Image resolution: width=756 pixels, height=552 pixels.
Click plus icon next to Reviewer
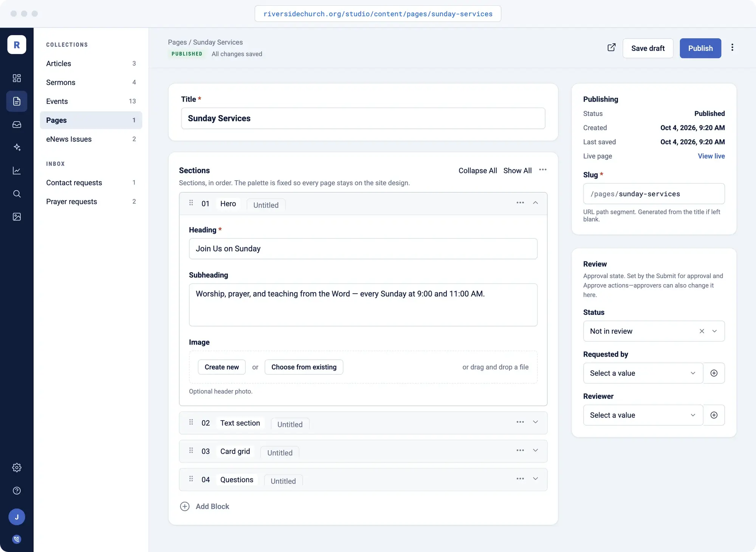click(714, 415)
